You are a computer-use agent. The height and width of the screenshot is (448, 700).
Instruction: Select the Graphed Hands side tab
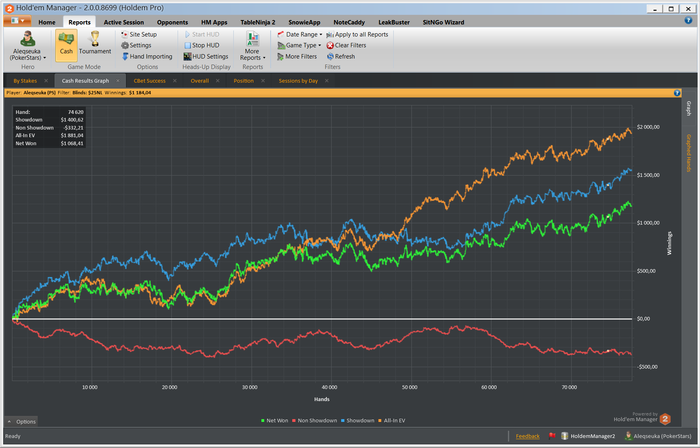pyautogui.click(x=689, y=153)
